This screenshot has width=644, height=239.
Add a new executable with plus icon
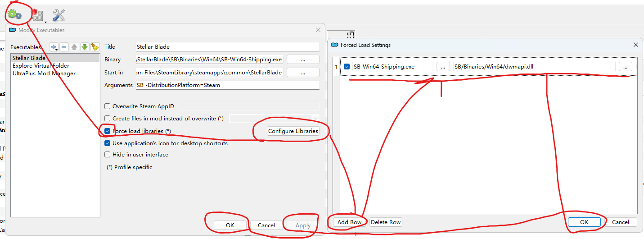point(54,47)
